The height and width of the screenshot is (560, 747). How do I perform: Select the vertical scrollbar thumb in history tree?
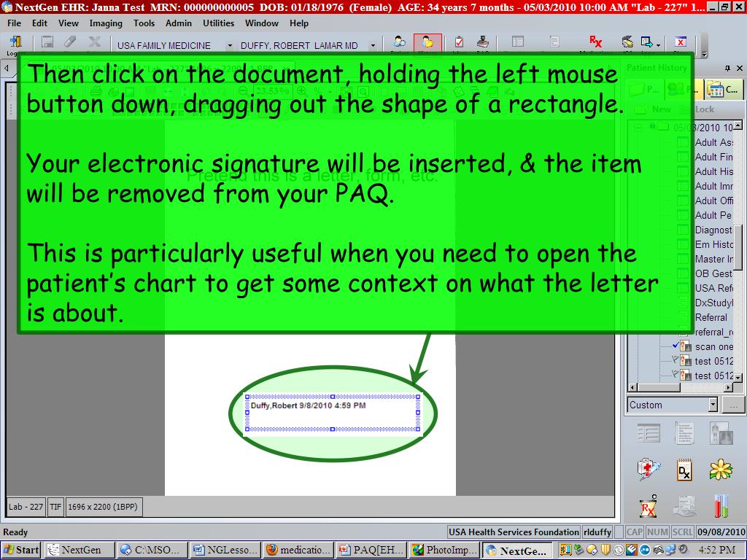tap(738, 246)
